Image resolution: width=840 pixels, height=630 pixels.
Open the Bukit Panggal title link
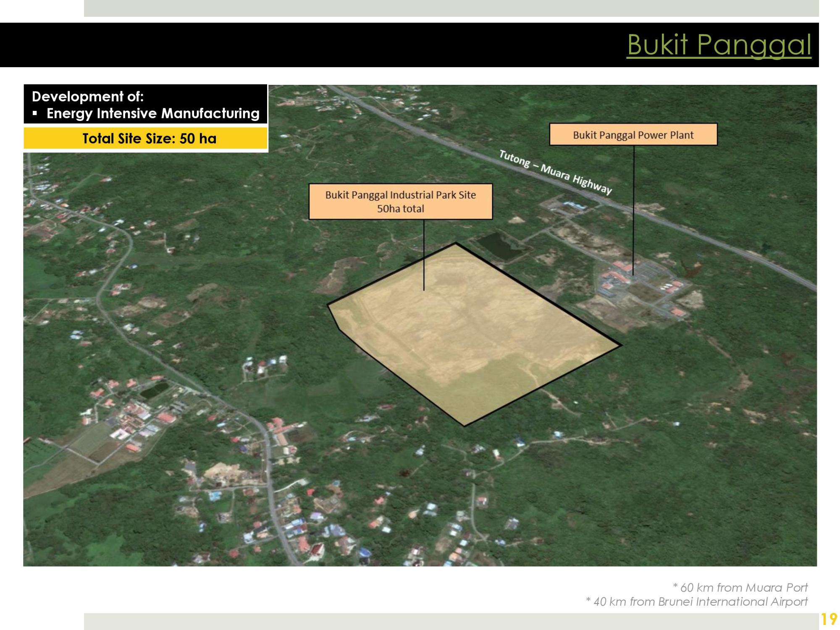[x=719, y=45]
